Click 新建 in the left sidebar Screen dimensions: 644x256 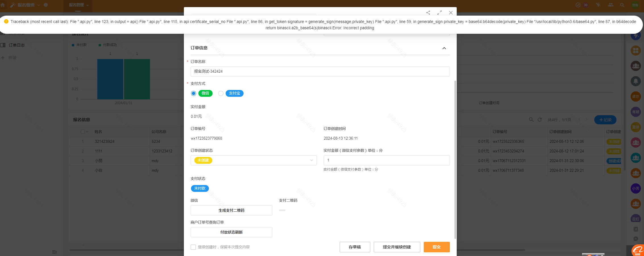12,58
